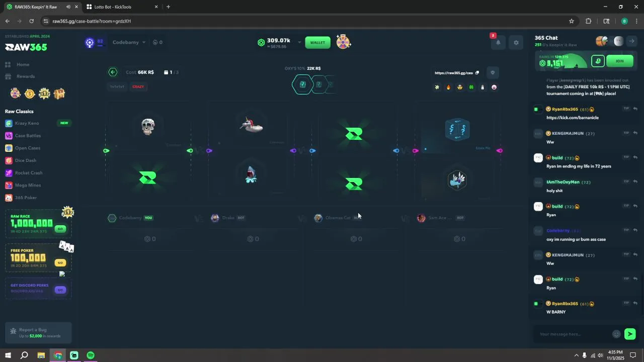Click JOIN on the rain banner
This screenshot has width=644, height=362.
click(619, 61)
